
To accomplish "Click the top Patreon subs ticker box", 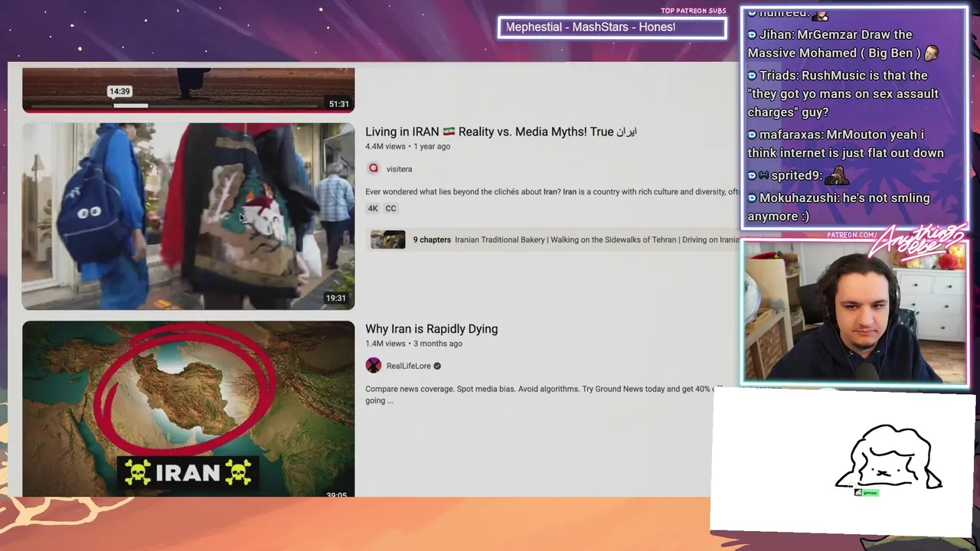I will 612,28.
